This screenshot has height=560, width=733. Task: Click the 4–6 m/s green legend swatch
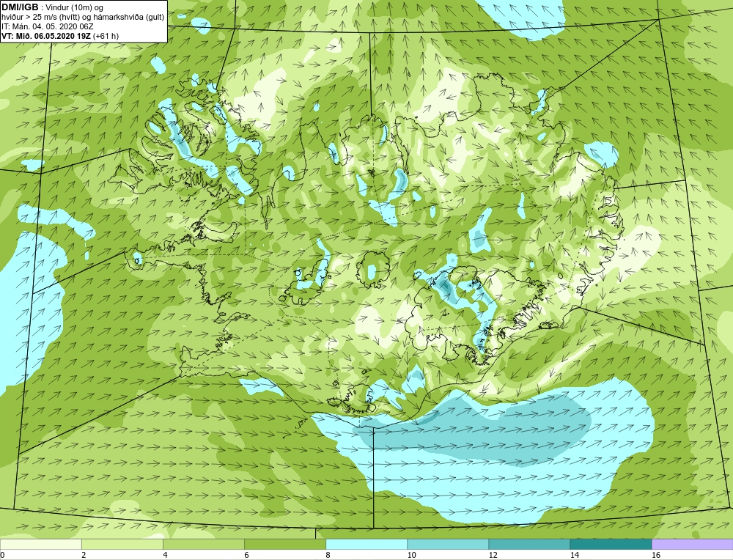point(203,544)
